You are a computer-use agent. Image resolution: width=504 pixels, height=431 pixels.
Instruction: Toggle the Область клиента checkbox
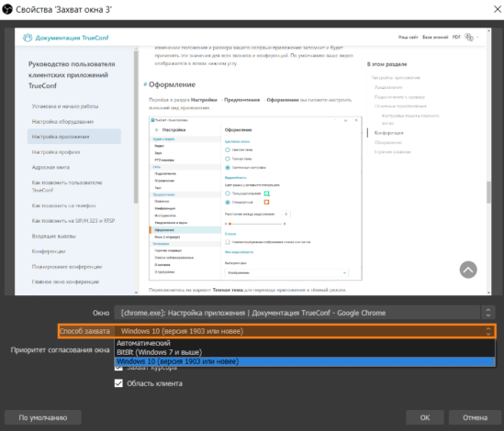(x=118, y=383)
